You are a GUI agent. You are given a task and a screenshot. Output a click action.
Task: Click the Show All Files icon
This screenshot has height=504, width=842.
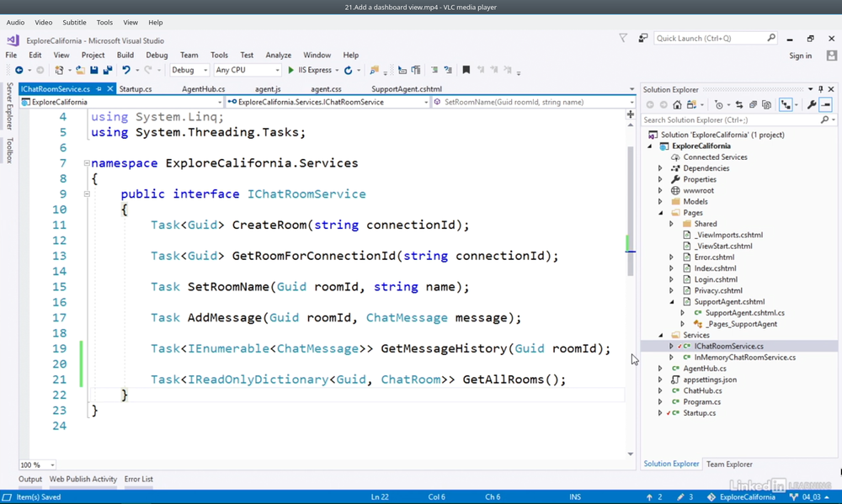[x=766, y=105]
